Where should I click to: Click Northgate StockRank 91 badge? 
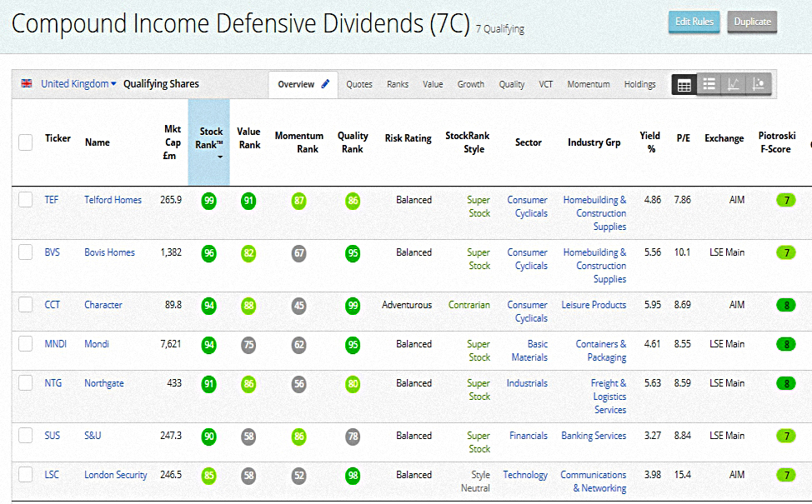click(x=208, y=385)
